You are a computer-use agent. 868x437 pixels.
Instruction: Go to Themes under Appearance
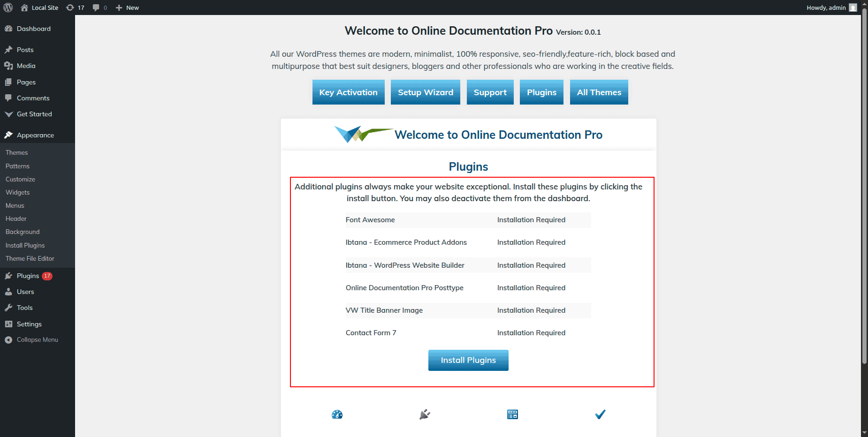(x=17, y=153)
